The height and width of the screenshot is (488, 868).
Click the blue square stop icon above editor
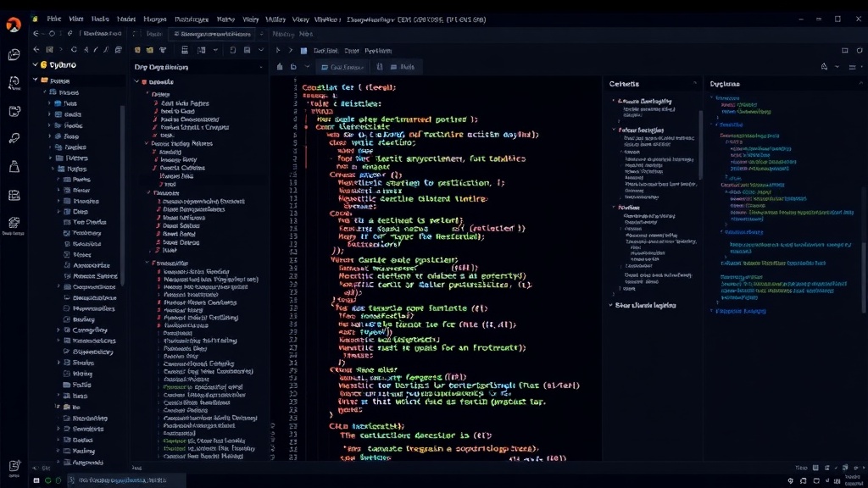pos(303,50)
